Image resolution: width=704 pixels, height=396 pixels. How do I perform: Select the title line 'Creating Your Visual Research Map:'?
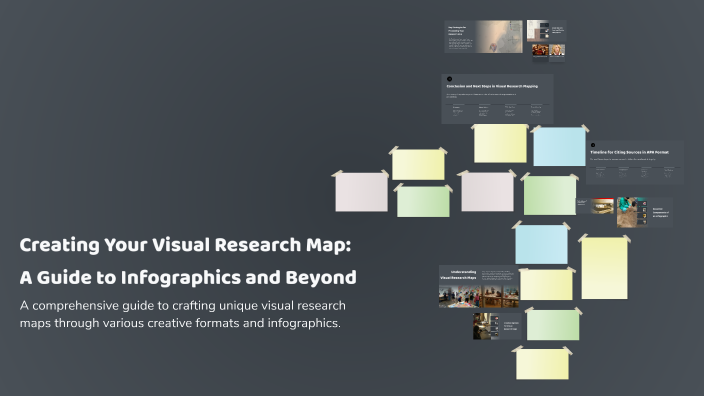coord(185,245)
